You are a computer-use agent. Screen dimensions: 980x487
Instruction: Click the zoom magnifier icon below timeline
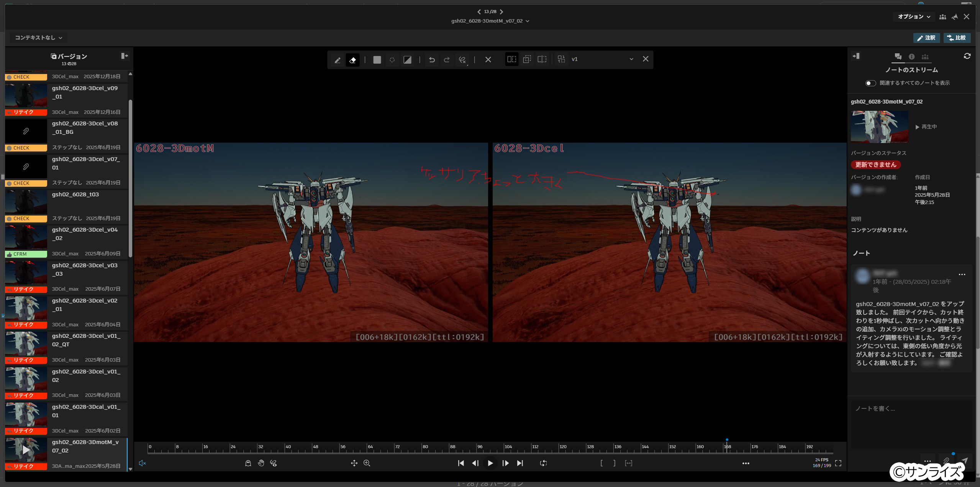[x=367, y=463]
